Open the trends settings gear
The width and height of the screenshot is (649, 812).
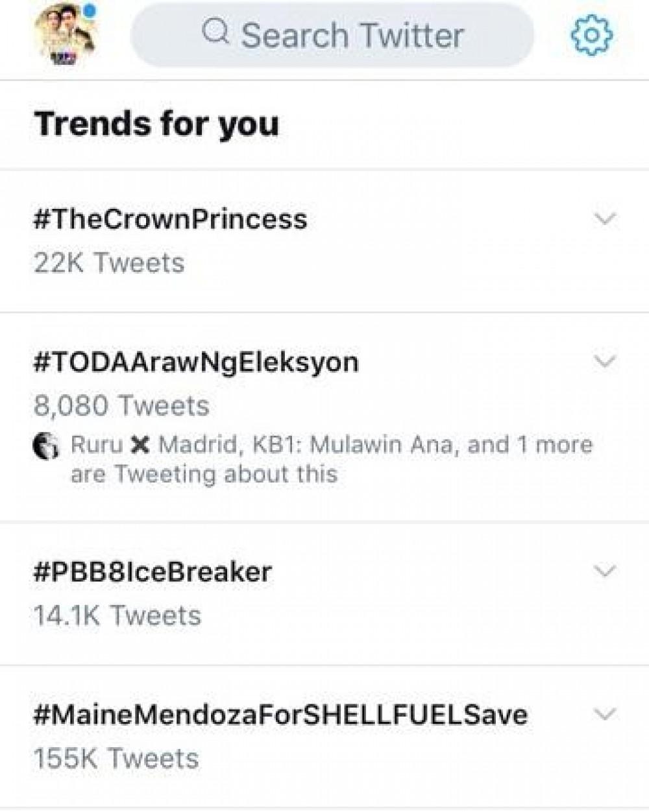coord(591,35)
